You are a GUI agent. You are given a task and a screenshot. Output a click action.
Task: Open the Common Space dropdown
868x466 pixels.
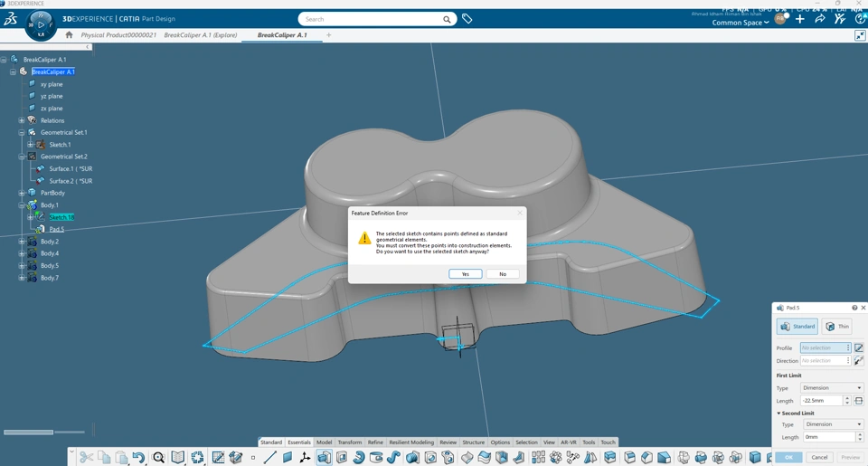(x=741, y=23)
